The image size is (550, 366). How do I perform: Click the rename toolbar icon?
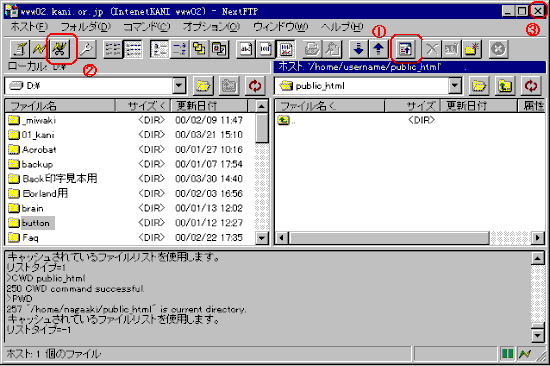(452, 49)
